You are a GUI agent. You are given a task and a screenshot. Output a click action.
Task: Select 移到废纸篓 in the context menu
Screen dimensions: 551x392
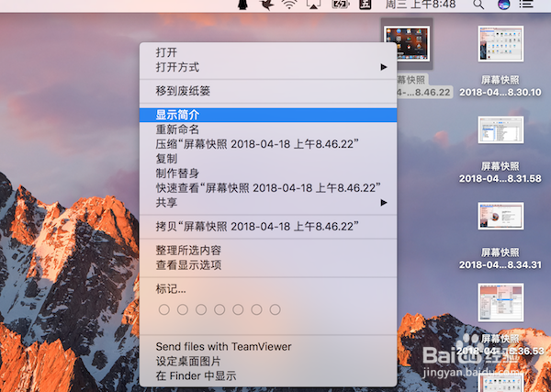click(x=268, y=91)
